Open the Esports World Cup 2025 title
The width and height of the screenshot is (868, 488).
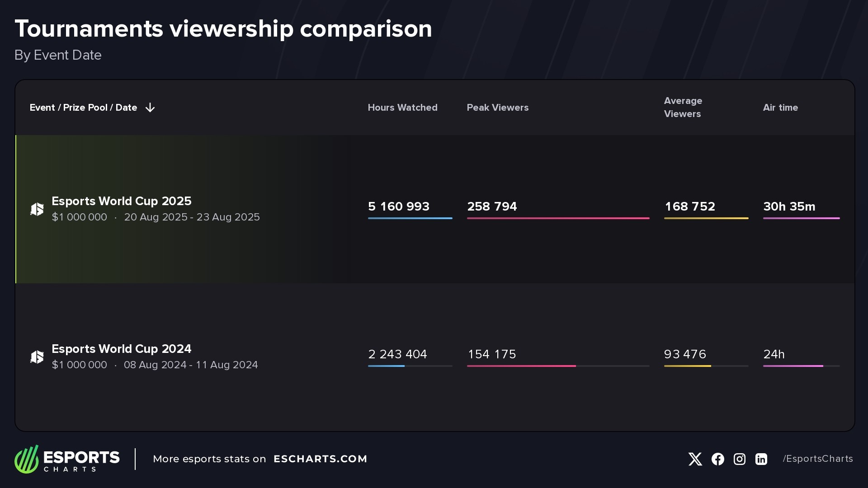(121, 201)
